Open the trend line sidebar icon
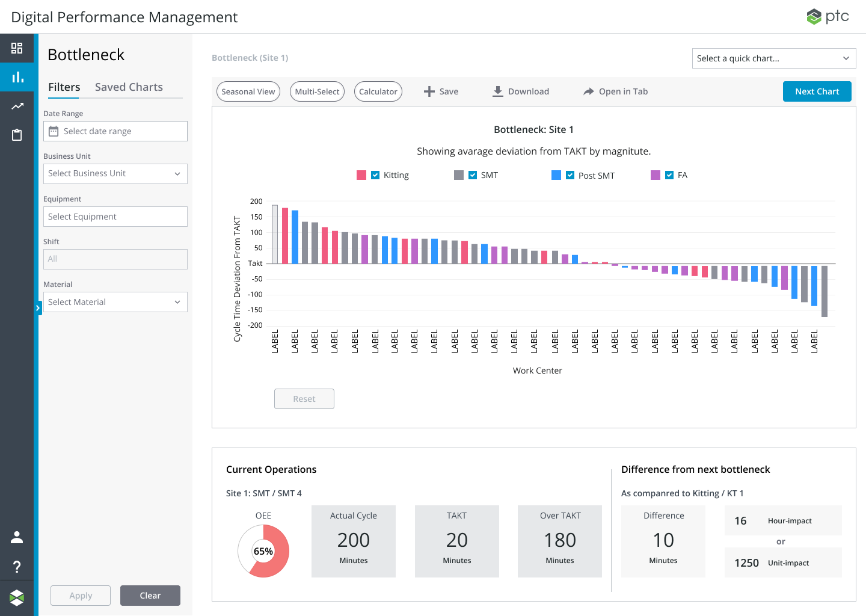Image resolution: width=866 pixels, height=616 pixels. tap(17, 106)
